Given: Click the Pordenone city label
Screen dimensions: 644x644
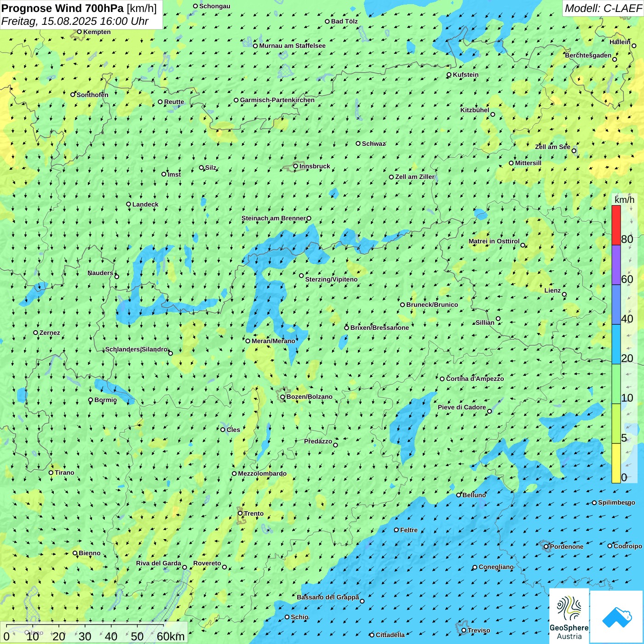Looking at the screenshot, I should [566, 546].
